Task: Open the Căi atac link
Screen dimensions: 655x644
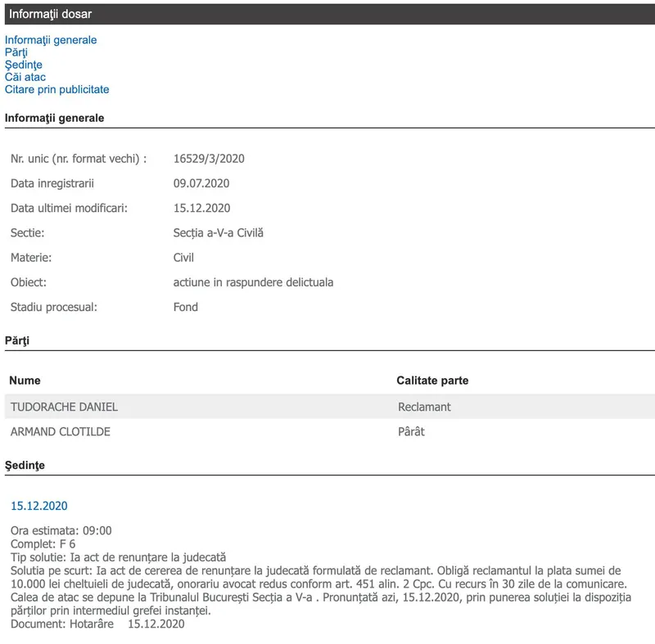Action: (x=25, y=77)
